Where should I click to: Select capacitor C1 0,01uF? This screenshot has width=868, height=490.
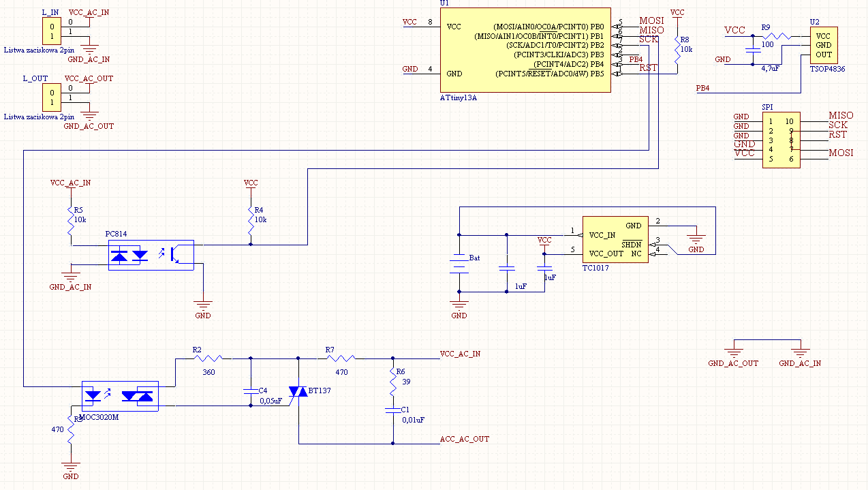click(392, 410)
